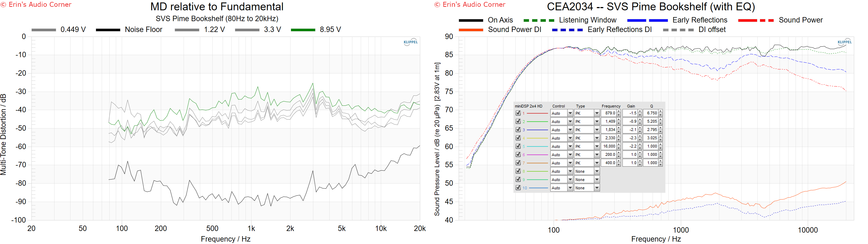Click Q field showing 3.025

(x=651, y=138)
